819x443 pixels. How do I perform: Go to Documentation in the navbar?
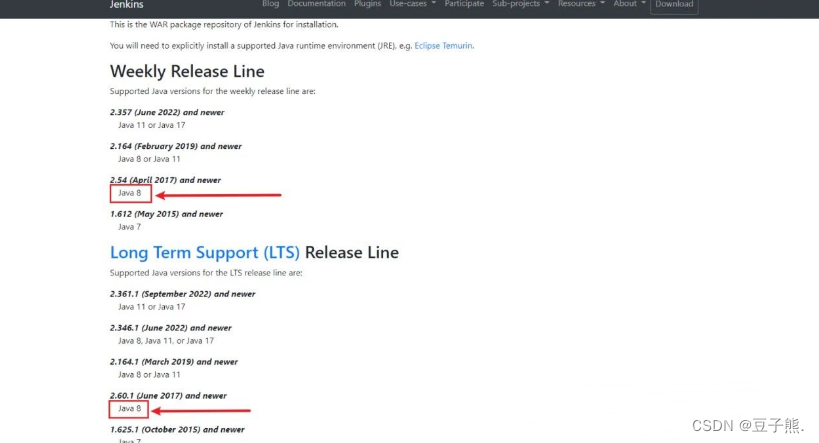(x=317, y=4)
